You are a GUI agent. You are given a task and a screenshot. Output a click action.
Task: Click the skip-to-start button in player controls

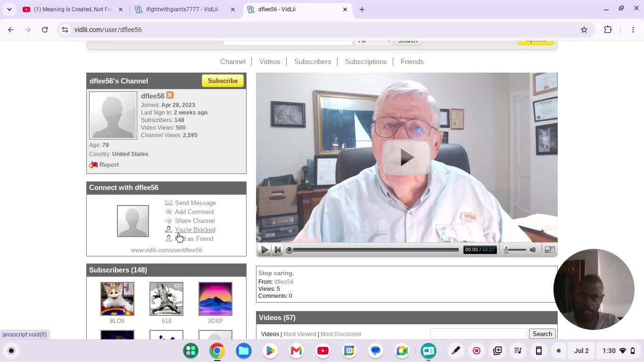(278, 250)
